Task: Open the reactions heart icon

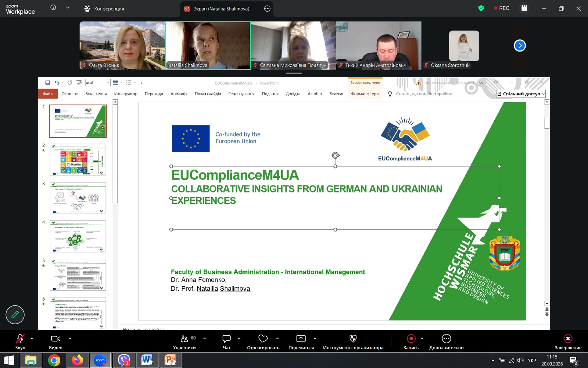Action: 263,339
